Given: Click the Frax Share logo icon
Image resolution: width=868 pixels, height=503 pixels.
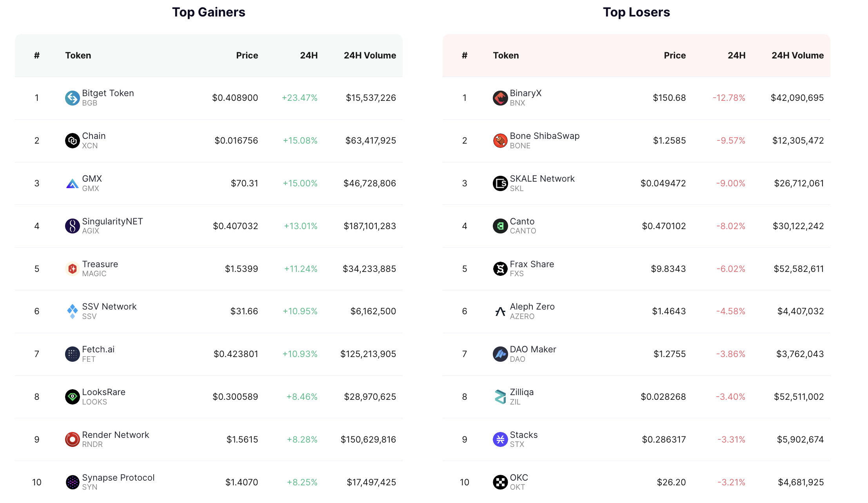Looking at the screenshot, I should 500,269.
